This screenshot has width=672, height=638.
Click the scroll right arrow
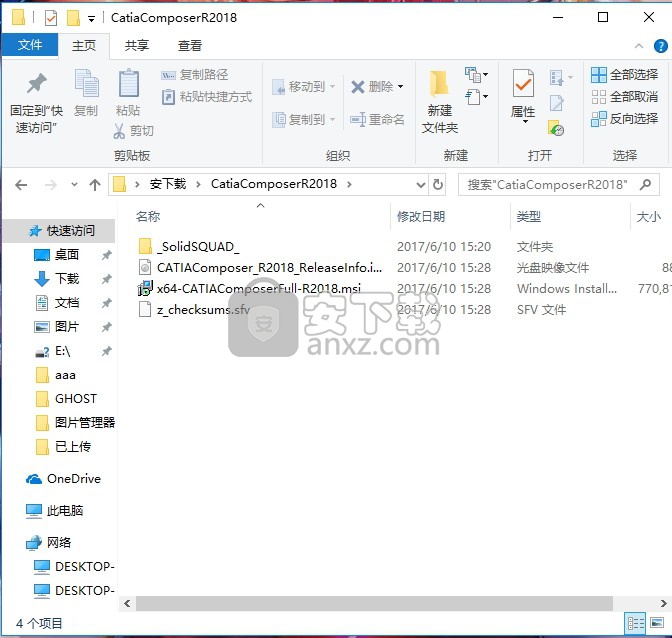(663, 603)
